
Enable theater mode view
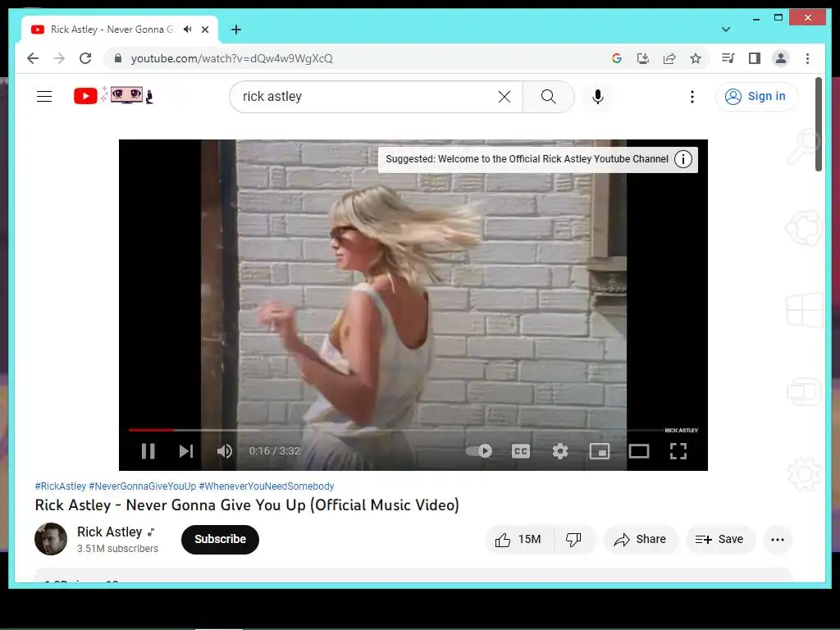638,451
